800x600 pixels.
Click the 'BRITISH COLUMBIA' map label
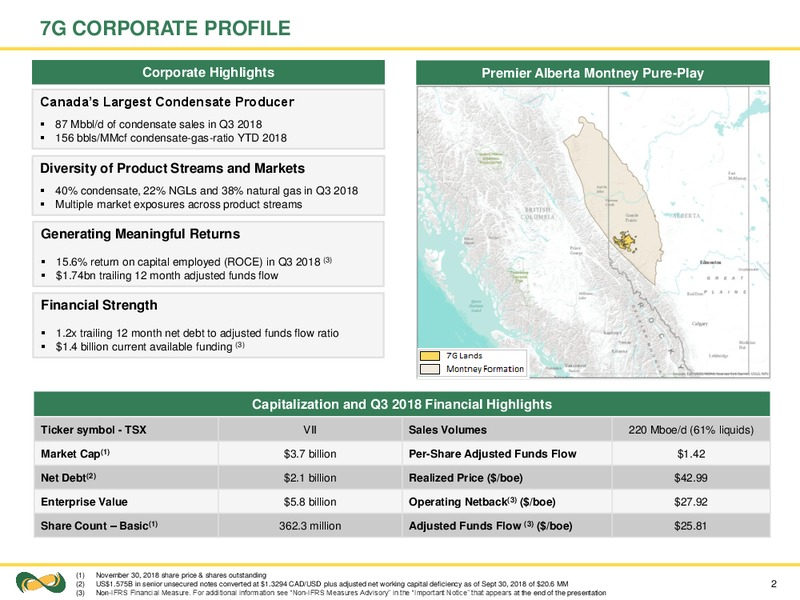click(537, 213)
